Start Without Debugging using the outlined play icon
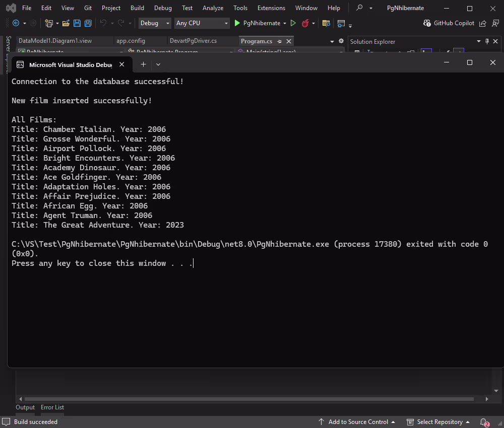Image resolution: width=504 pixels, height=428 pixels. pyautogui.click(x=293, y=23)
